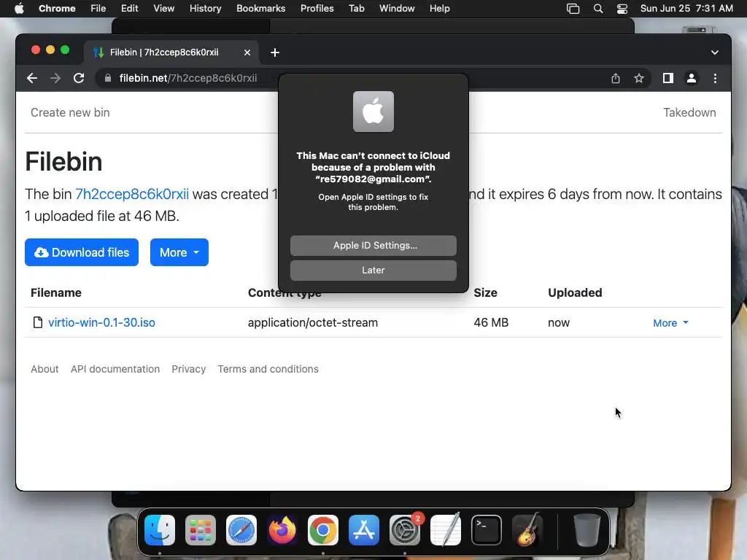Click the date and time in menu bar
Image resolution: width=747 pixels, height=560 pixels.
pyautogui.click(x=686, y=8)
